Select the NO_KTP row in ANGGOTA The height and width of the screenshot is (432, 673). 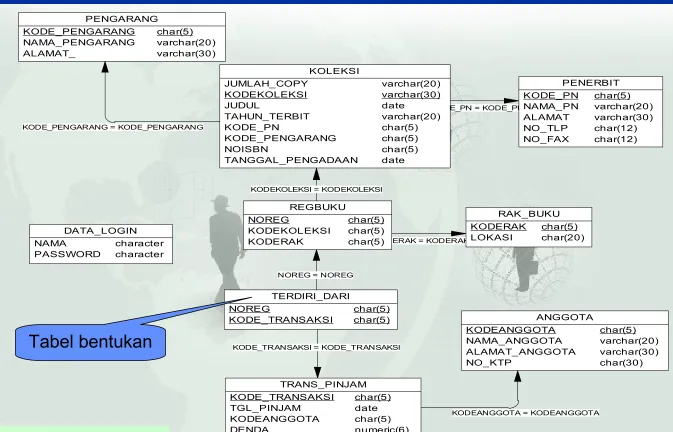[564, 363]
